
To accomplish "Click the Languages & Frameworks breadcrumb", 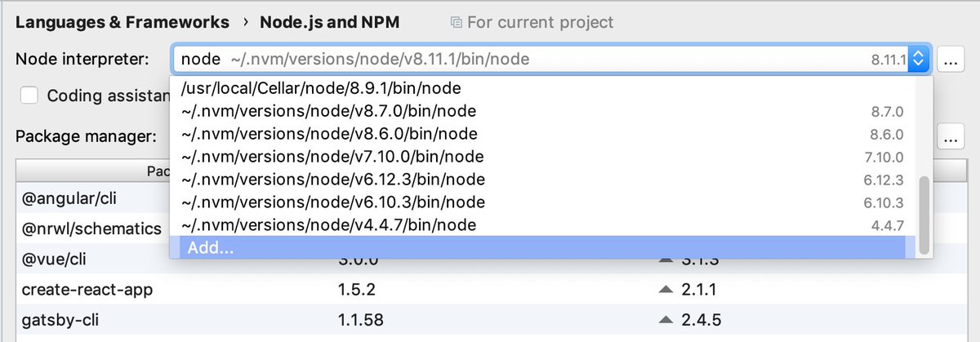I will click(122, 22).
